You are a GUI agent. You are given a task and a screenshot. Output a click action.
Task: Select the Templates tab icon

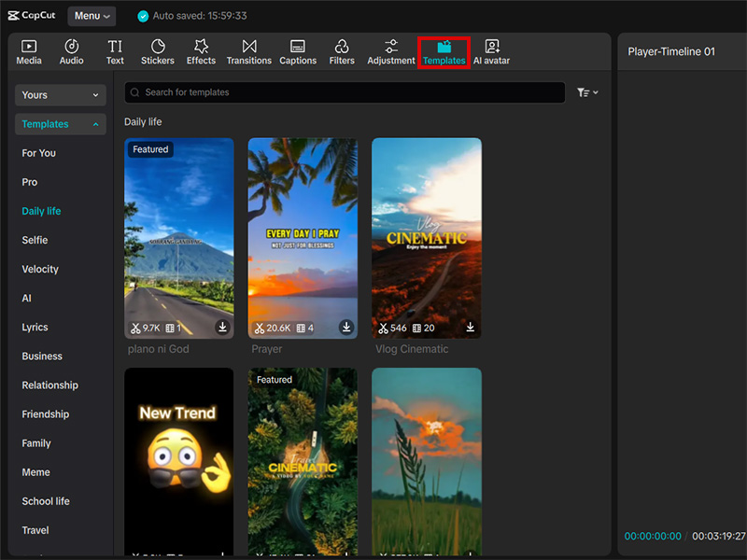coord(444,47)
